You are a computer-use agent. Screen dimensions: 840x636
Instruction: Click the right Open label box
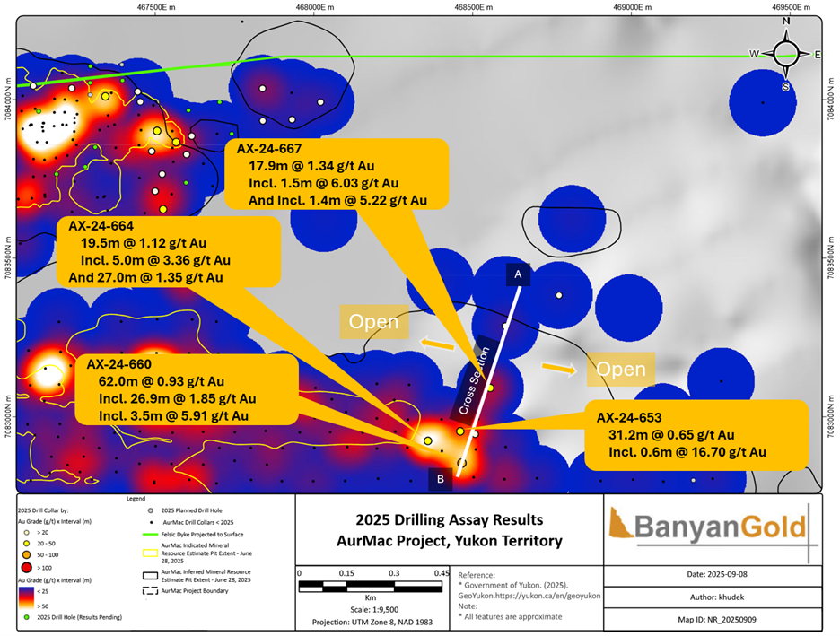point(621,369)
